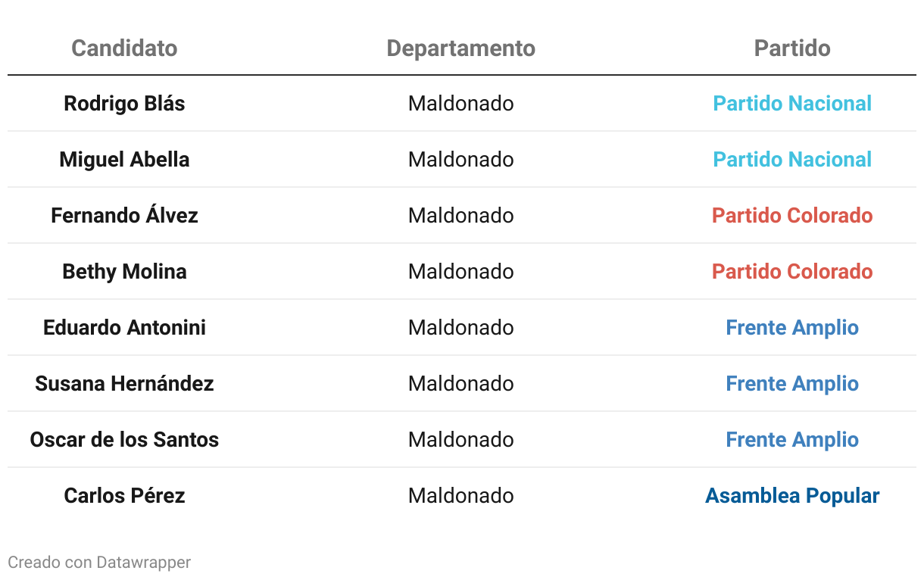Select Oscar de los Santos
The height and width of the screenshot is (580, 924).
coord(124,440)
